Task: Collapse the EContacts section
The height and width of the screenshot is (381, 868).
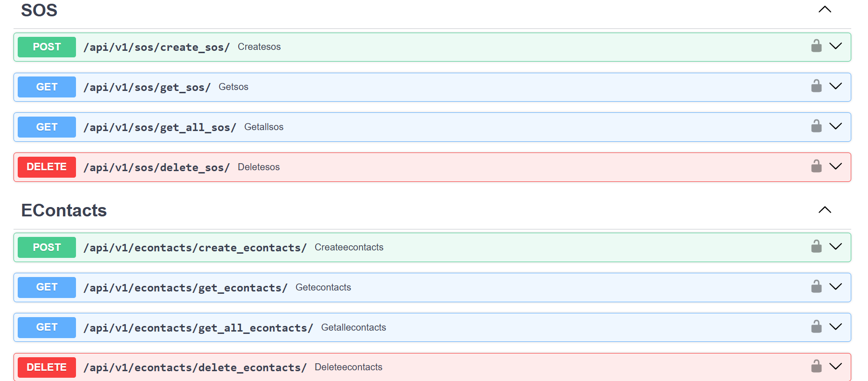Action: pyautogui.click(x=825, y=210)
